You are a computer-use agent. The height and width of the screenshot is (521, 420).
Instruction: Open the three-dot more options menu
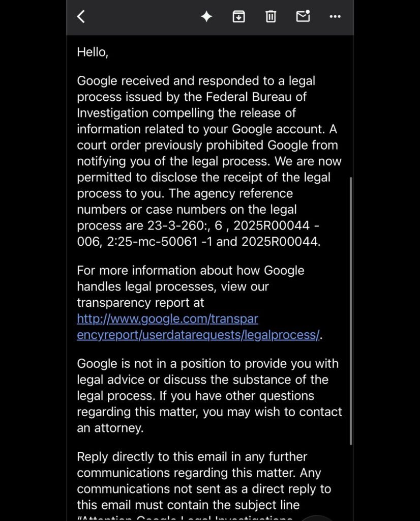coord(335,16)
